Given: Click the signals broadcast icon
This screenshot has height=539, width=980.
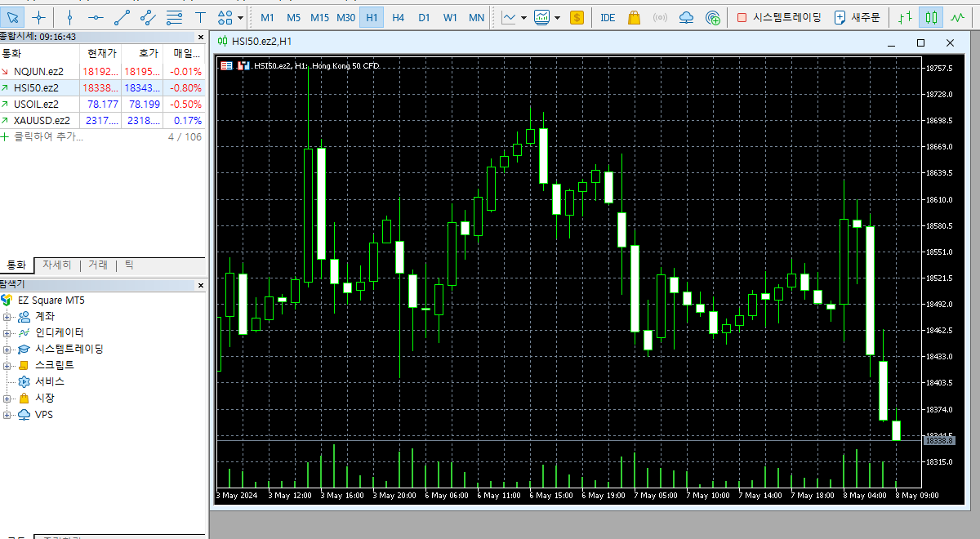Looking at the screenshot, I should (660, 17).
